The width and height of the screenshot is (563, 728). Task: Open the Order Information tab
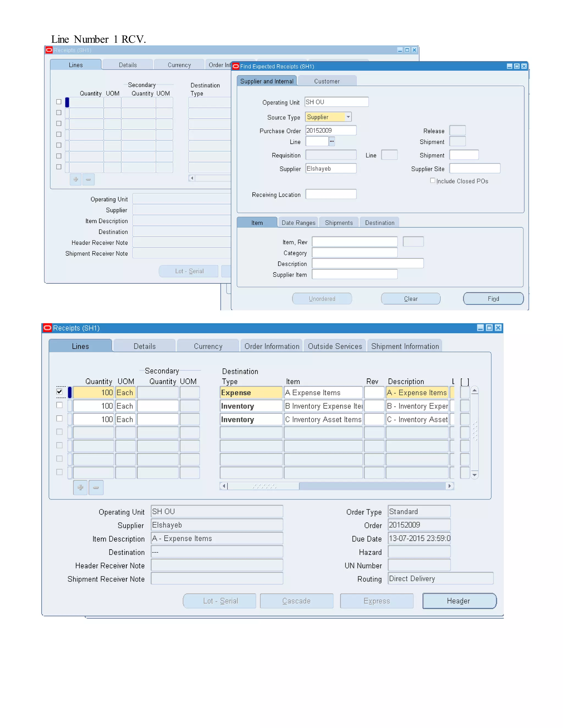(272, 346)
